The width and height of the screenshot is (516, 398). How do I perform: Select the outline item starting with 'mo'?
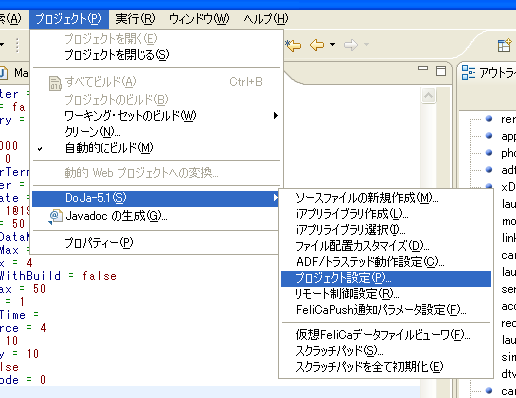[x=508, y=221]
